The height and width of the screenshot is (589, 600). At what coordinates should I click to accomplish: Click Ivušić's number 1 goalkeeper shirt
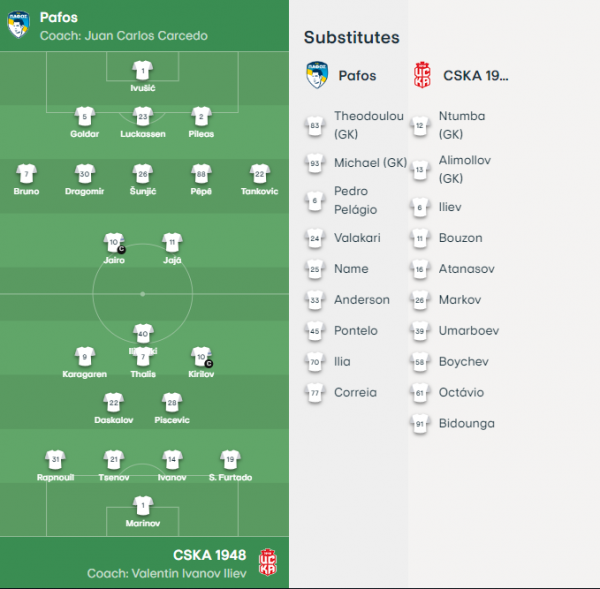pos(143,71)
